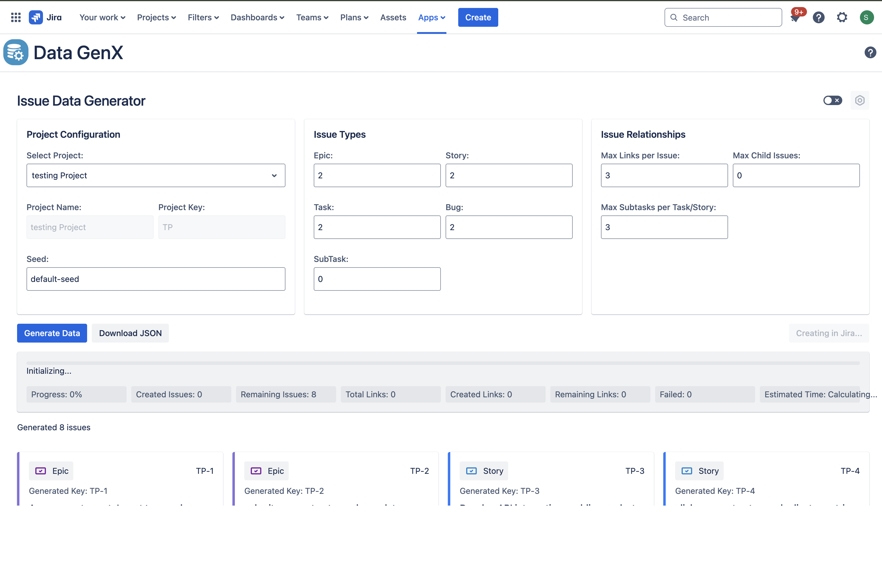Click the Data GenX database logo
Image resolution: width=882 pixels, height=588 pixels.
pos(16,52)
